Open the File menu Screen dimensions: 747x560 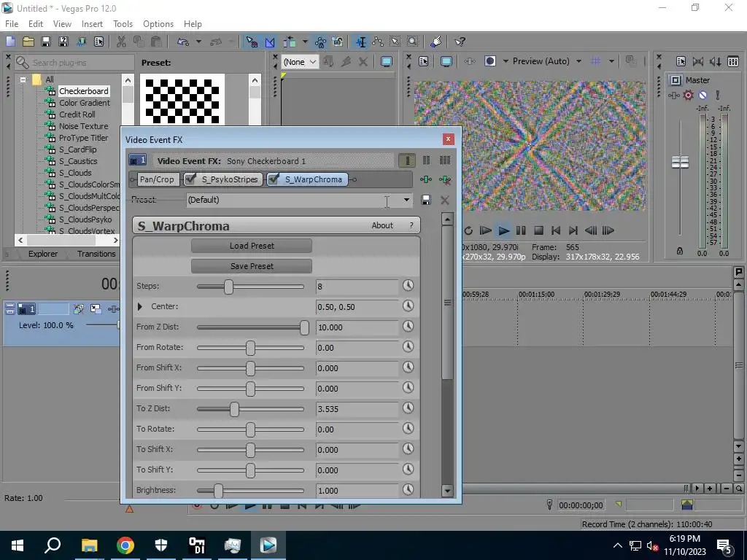coord(12,24)
